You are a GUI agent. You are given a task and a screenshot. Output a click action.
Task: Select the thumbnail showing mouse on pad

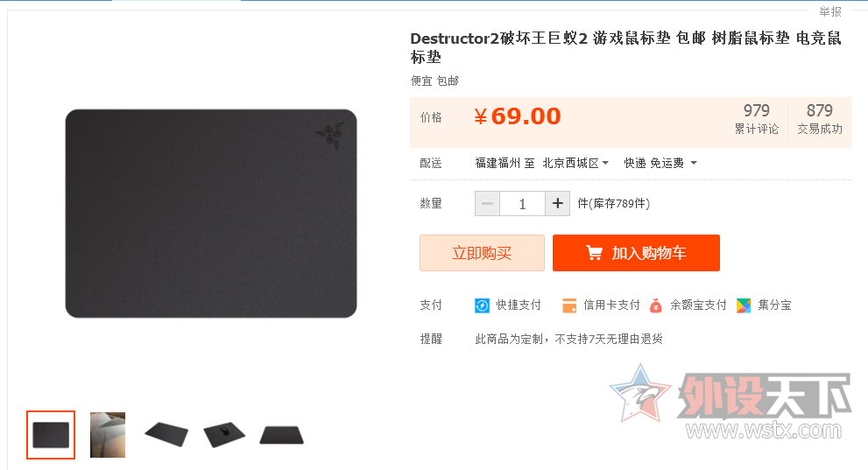223,435
